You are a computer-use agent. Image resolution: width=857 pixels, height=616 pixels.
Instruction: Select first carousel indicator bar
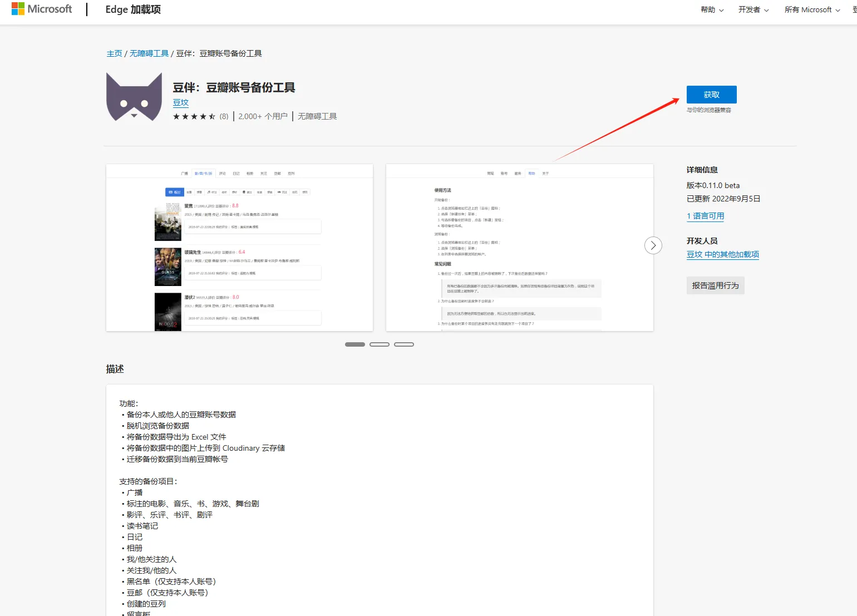click(355, 344)
